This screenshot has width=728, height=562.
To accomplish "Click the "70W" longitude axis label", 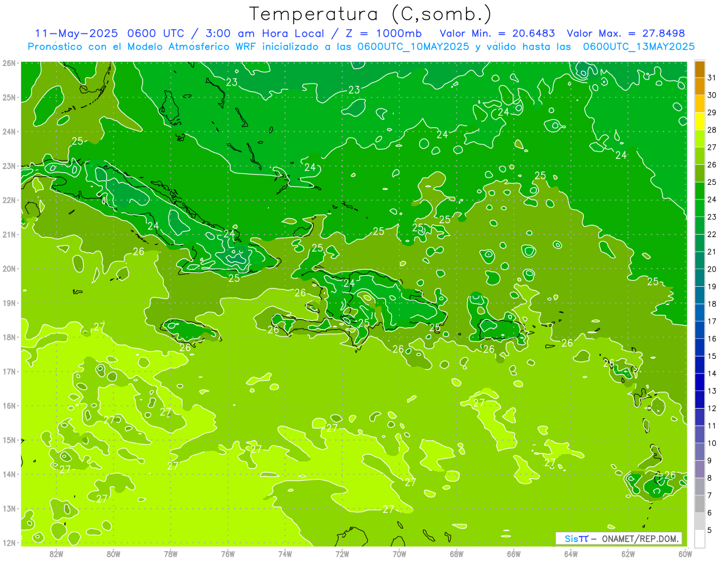I will coord(399,554).
